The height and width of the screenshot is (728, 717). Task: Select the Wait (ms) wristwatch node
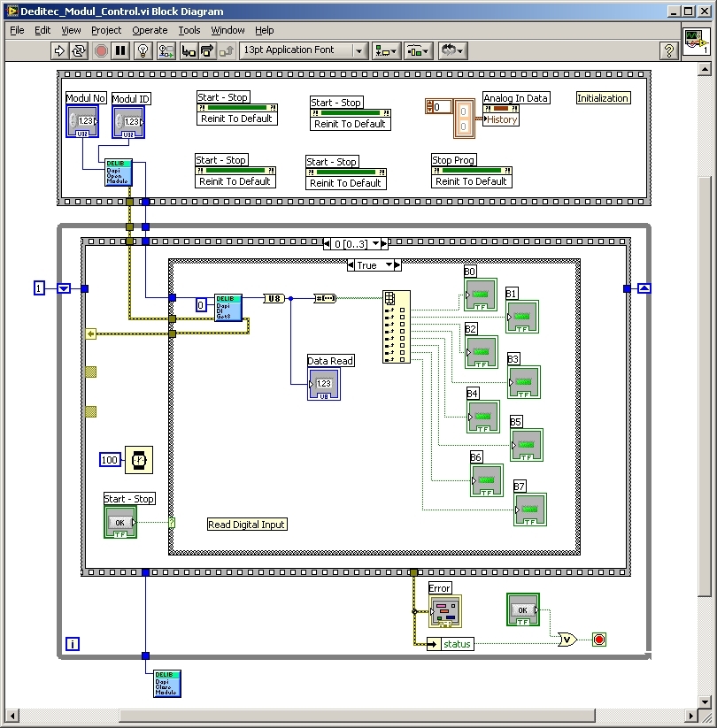pyautogui.click(x=139, y=460)
